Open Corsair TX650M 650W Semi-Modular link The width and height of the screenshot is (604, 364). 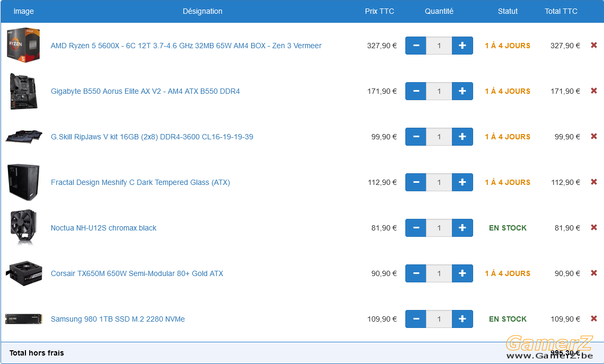coord(137,273)
